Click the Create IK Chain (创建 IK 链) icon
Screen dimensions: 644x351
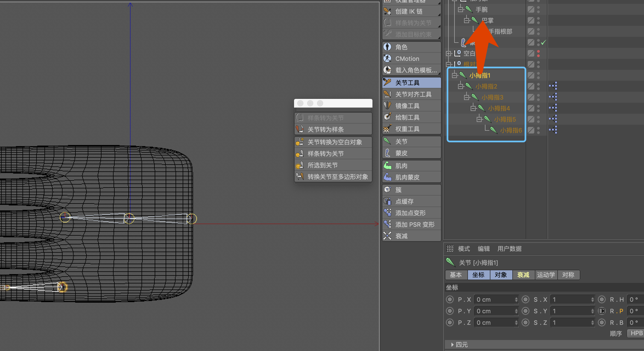click(x=387, y=11)
